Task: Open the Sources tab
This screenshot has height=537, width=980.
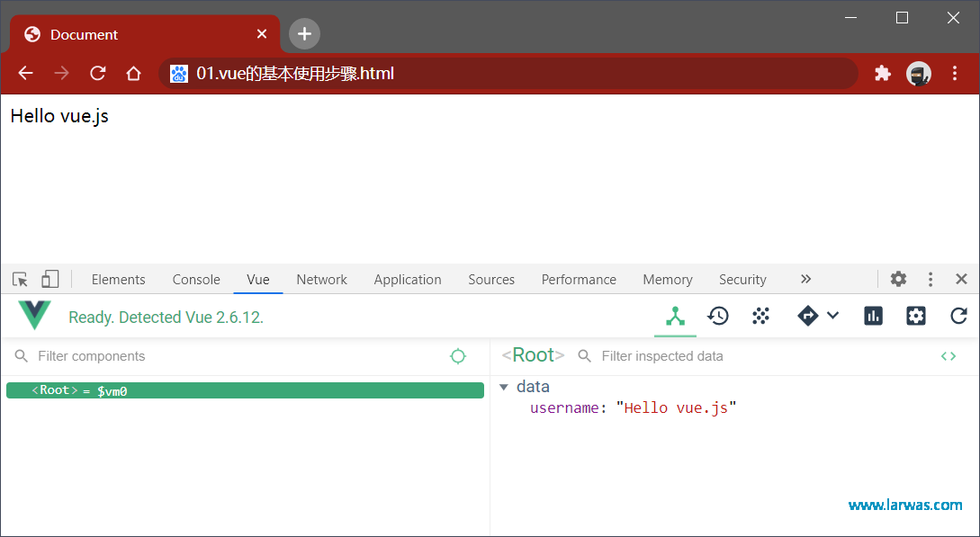Action: tap(491, 280)
